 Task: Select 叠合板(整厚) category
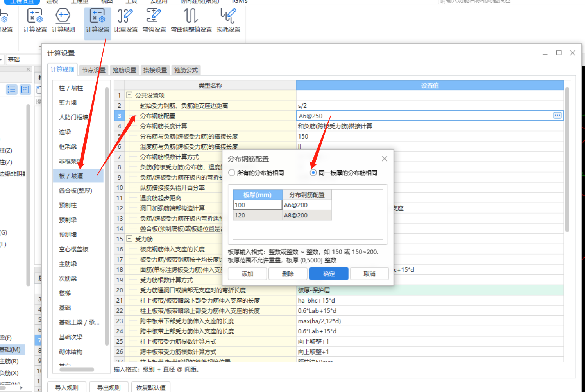[x=76, y=191]
